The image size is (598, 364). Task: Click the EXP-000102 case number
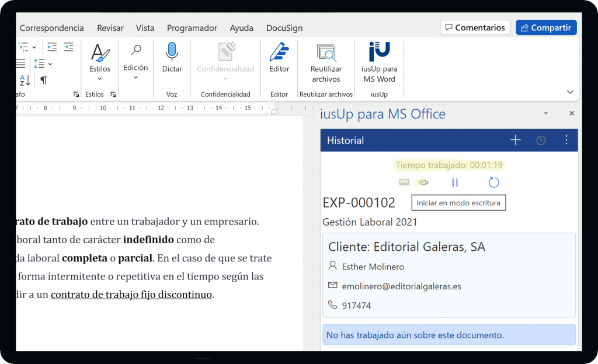pos(359,202)
